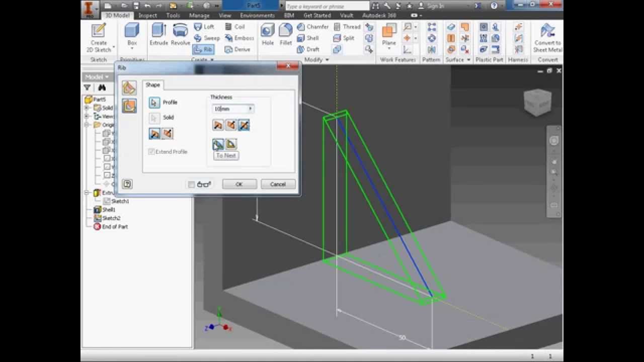This screenshot has width=644, height=362.
Task: Click the binoculars find icon in browser
Action: 102,87
